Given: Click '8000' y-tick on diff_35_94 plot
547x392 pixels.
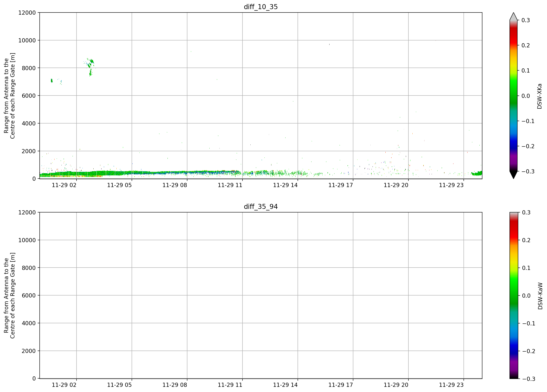Looking at the screenshot, I should pos(29,268).
